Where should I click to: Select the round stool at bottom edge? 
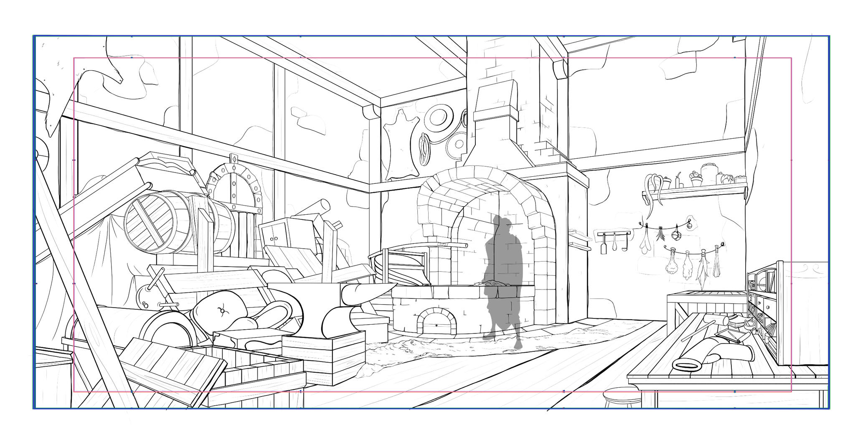(x=622, y=397)
